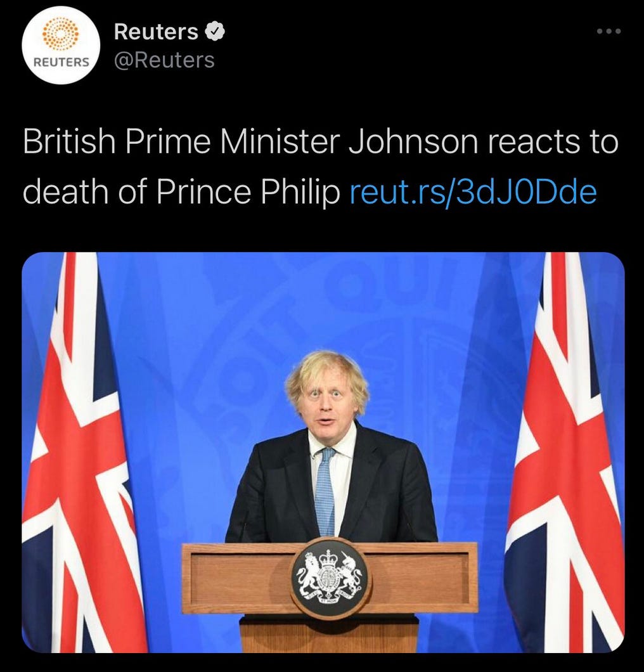Click the orange dotted Reuters logo circle
This screenshot has width=644, height=672.
tap(61, 34)
